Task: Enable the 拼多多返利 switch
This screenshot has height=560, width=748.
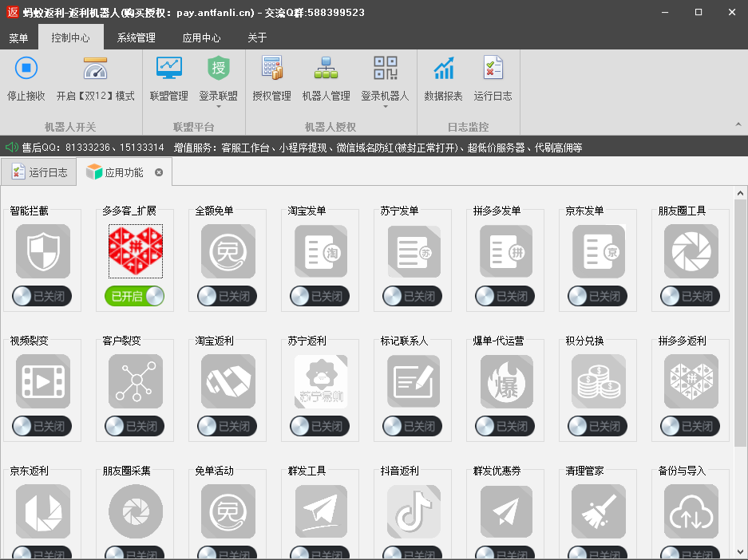Action: coord(690,426)
